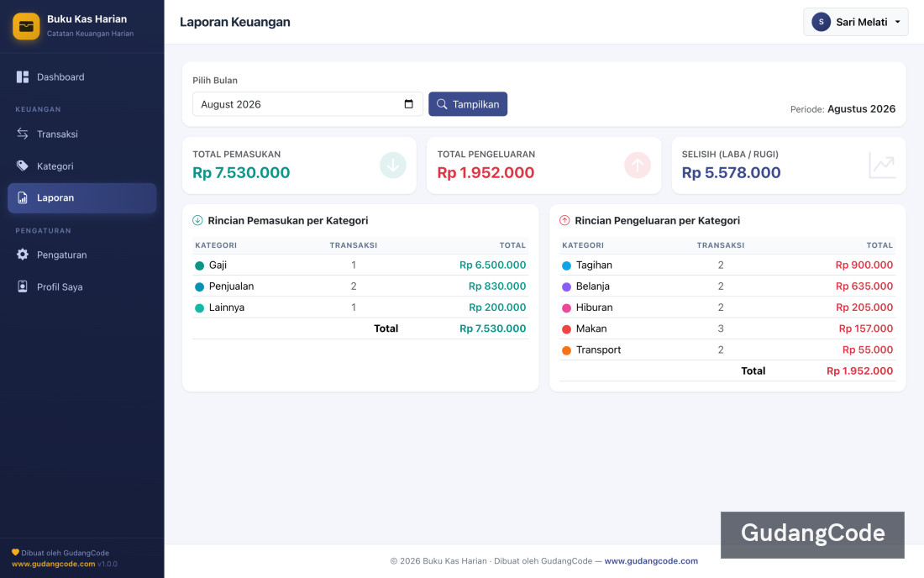Click the Buku Kas Harian wallet logo

[x=26, y=26]
